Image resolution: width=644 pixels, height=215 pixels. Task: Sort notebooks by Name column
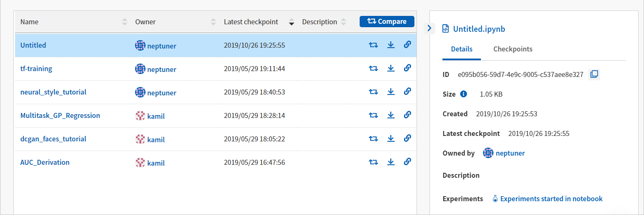click(125, 22)
